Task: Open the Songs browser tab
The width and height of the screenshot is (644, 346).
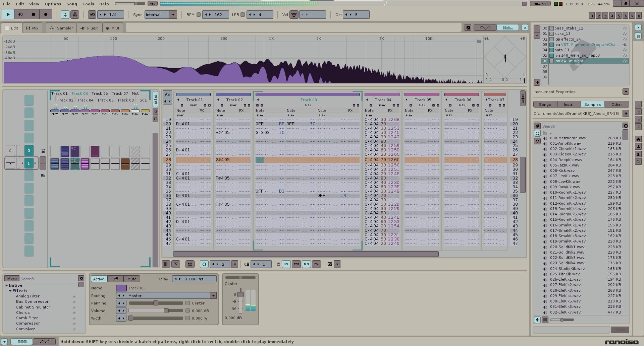Action: 545,105
